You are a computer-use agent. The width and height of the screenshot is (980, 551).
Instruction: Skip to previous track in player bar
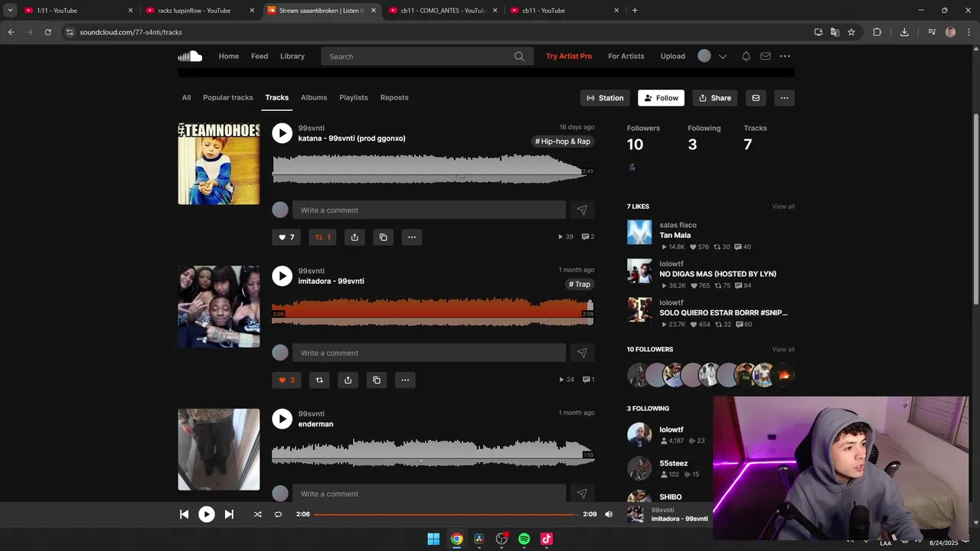184,514
